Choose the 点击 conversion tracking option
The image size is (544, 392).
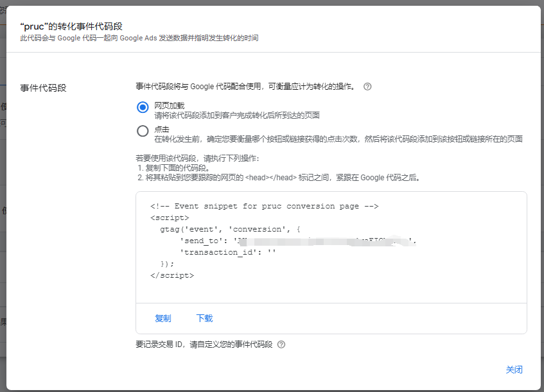143,132
